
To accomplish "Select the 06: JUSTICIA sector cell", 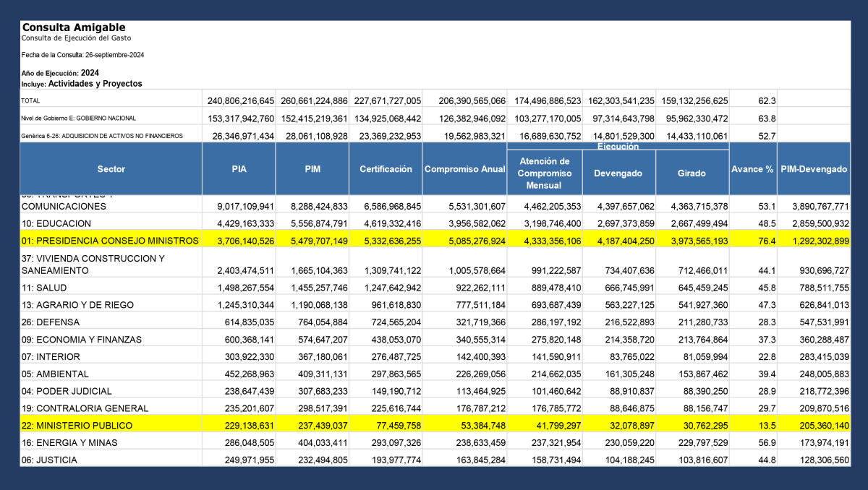I will pyautogui.click(x=49, y=460).
